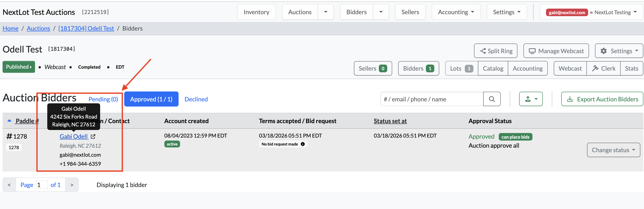This screenshot has height=209, width=644.
Task: Open auction Sellers 0 tab
Action: tap(373, 68)
